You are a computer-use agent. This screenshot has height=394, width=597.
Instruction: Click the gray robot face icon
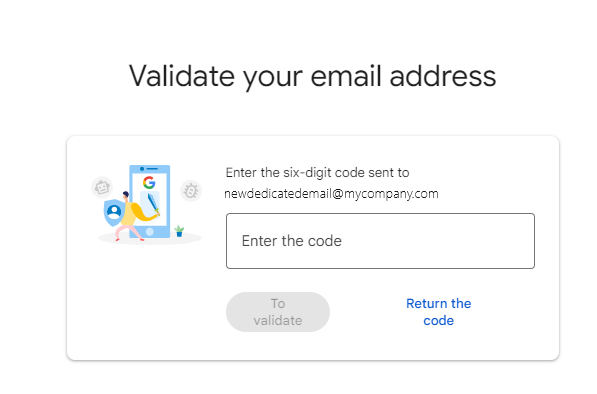tap(102, 187)
